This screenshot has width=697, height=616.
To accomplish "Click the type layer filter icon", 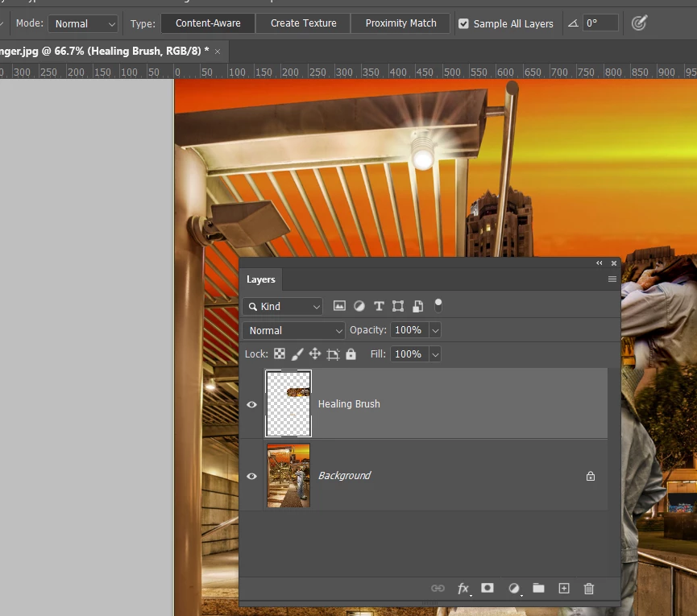I will click(379, 306).
